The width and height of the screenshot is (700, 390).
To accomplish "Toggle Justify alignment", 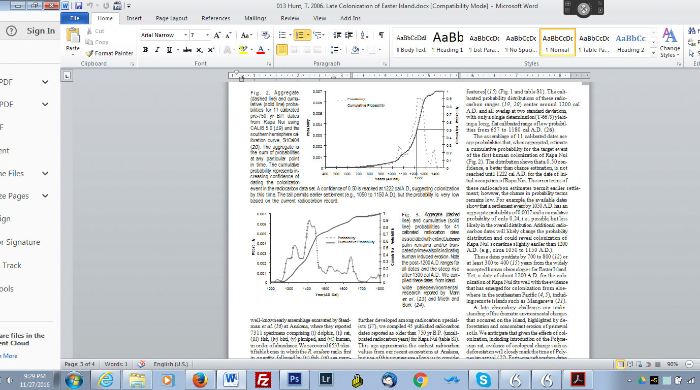I will (318, 50).
